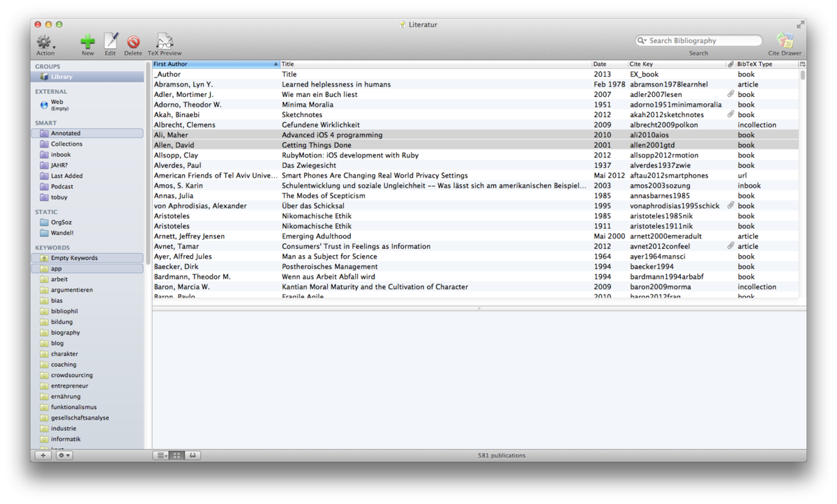This screenshot has width=837, height=504.
Task: Enable the grid view mode
Action: click(176, 455)
